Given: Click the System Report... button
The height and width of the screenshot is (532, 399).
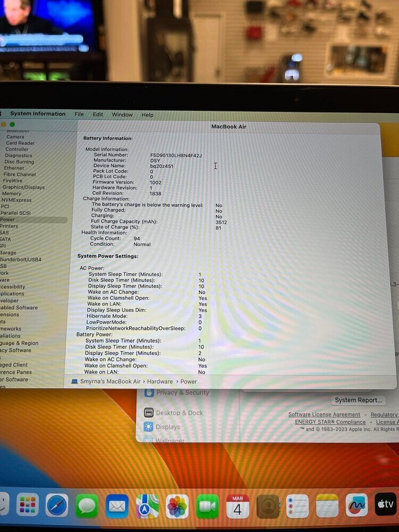Looking at the screenshot, I should click(x=358, y=400).
